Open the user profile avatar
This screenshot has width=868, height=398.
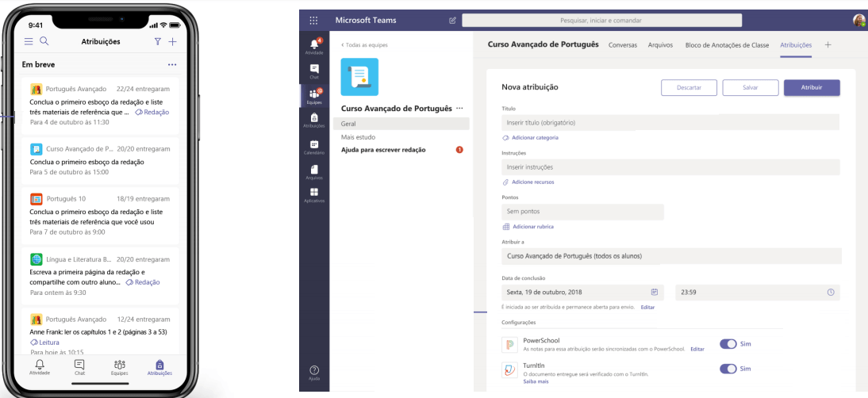click(860, 21)
